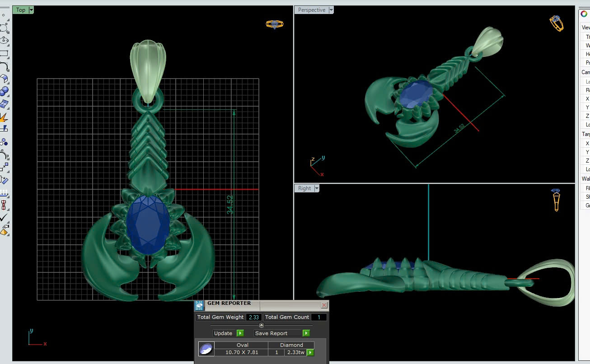Select the boolean spheres solid tool
This screenshot has height=364, width=590.
tap(4, 91)
